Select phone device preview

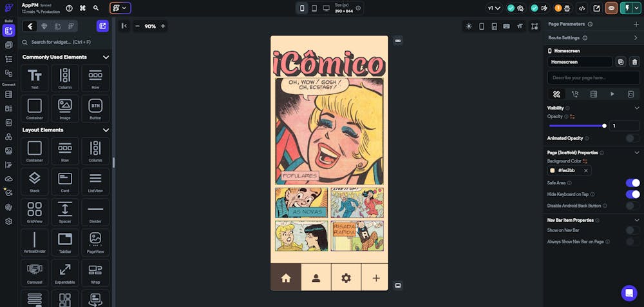[x=303, y=8]
